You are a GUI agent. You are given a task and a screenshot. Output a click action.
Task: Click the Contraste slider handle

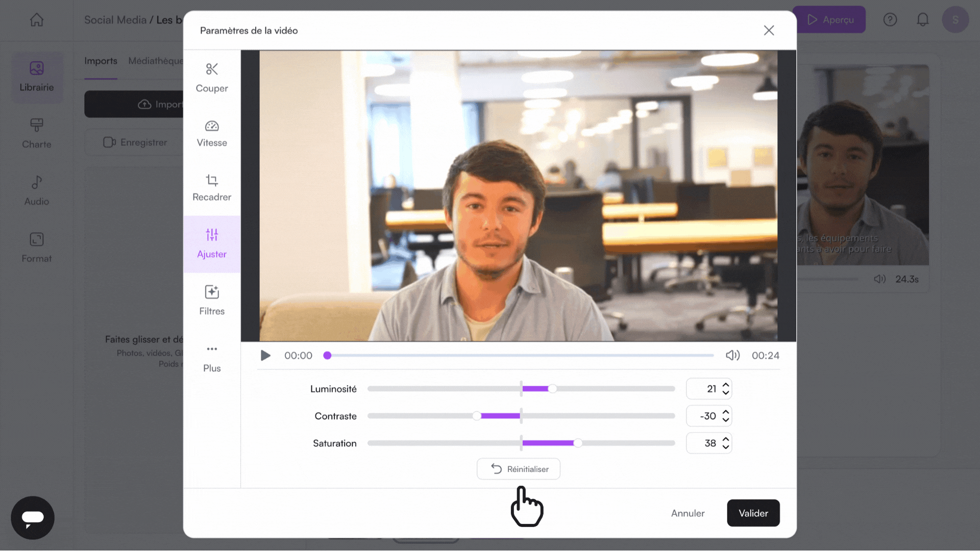pyautogui.click(x=477, y=416)
